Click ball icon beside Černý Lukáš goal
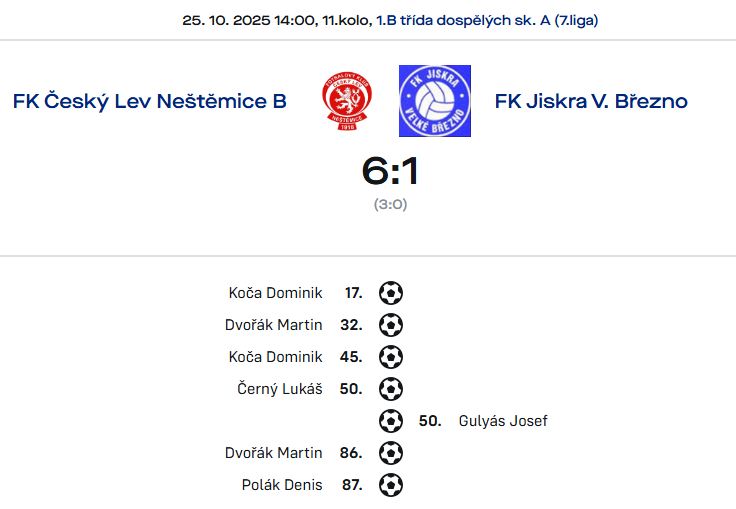 [x=391, y=389]
